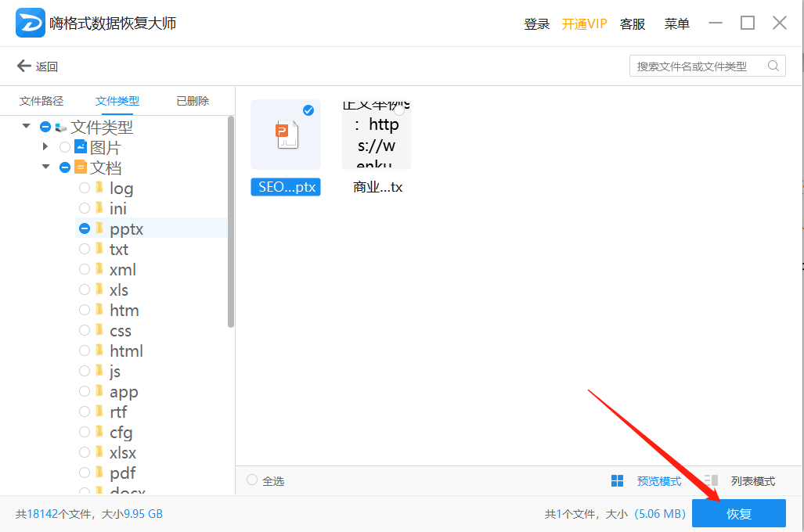Click the xls folder icon
The width and height of the screenshot is (804, 532).
(99, 289)
